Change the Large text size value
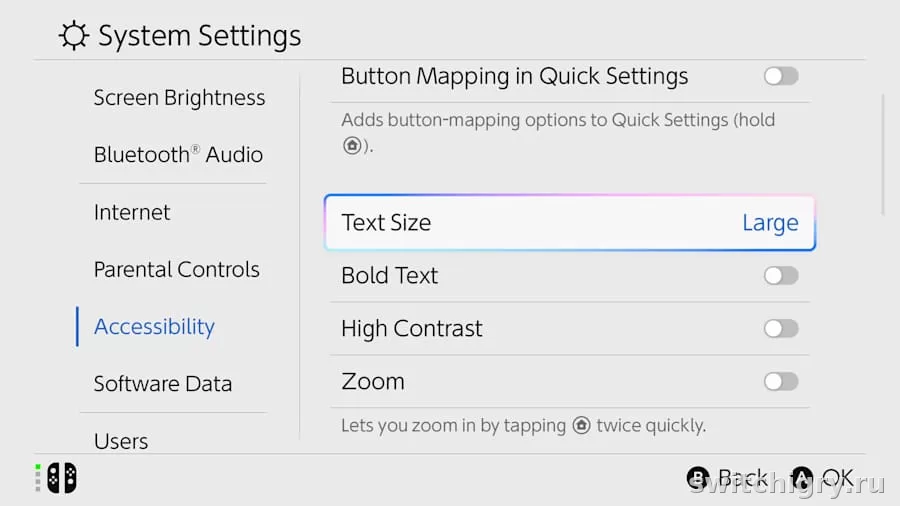This screenshot has height=506, width=900. pyautogui.click(x=770, y=223)
